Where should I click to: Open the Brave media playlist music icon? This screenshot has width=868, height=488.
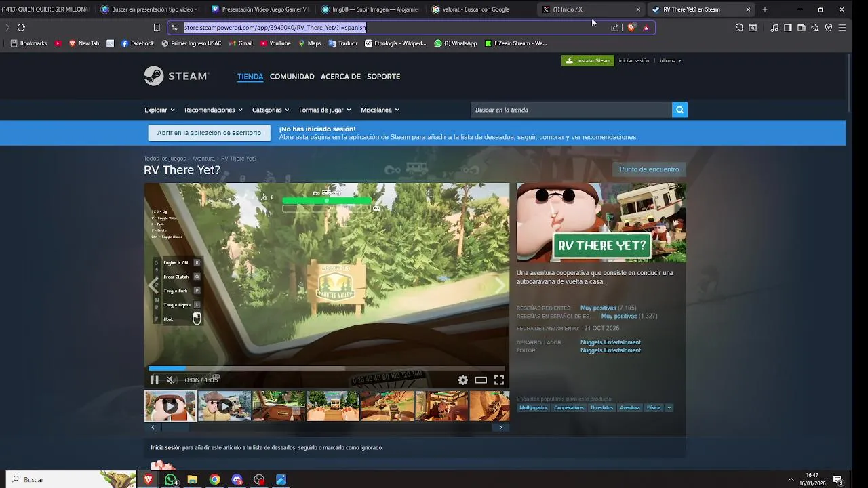pos(774,28)
